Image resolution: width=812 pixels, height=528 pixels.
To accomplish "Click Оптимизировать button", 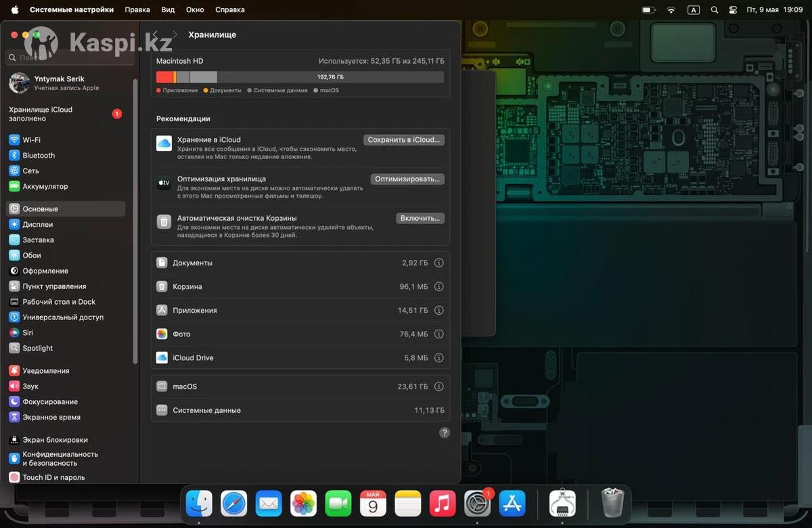I will (407, 179).
